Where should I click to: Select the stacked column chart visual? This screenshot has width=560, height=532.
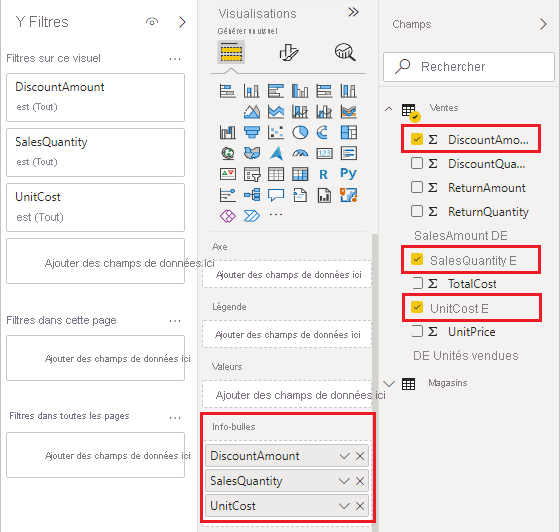point(251,91)
